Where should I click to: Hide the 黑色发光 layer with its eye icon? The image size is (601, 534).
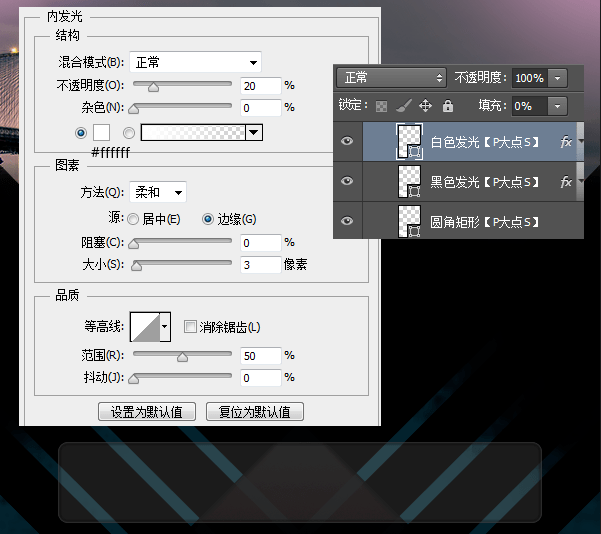coord(347,181)
